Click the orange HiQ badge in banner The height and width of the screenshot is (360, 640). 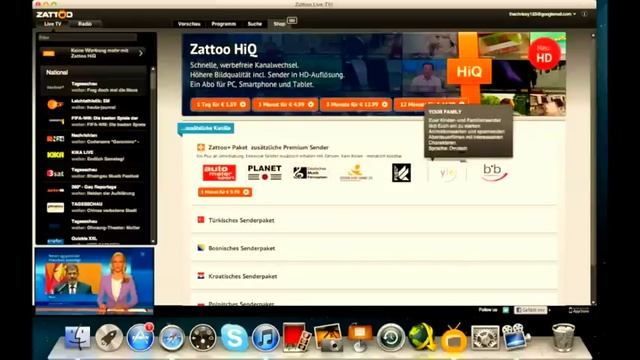point(469,72)
